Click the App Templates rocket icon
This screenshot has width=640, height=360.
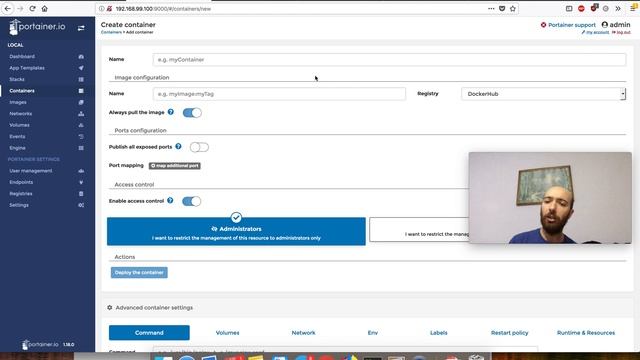coord(81,68)
